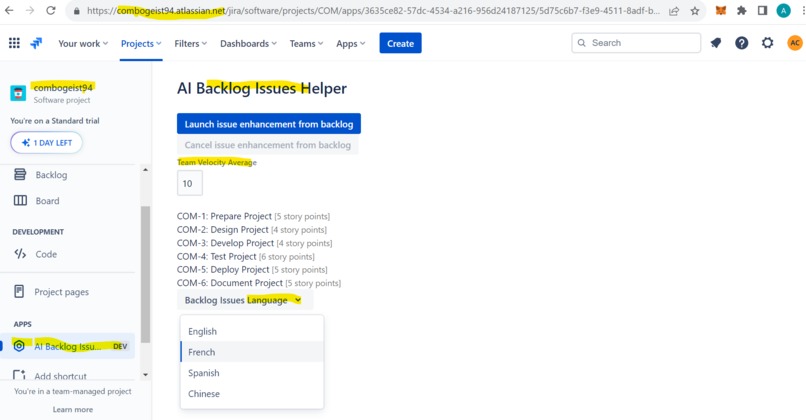
Task: Click the combogeist94 project avatar icon
Action: click(x=18, y=93)
